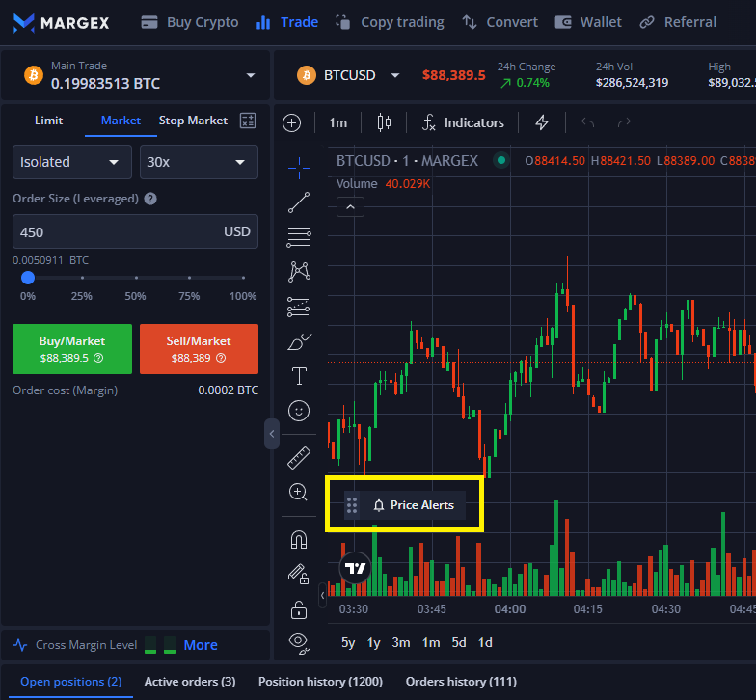This screenshot has height=700, width=756.
Task: Toggle the green status dot next to MARGEX
Action: [x=500, y=161]
